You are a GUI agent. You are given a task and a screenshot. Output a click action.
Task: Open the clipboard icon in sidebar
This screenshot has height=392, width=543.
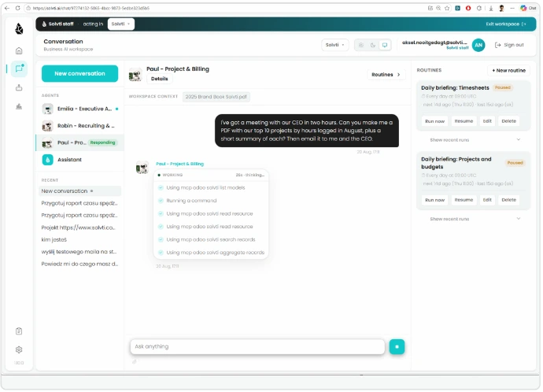(19, 331)
